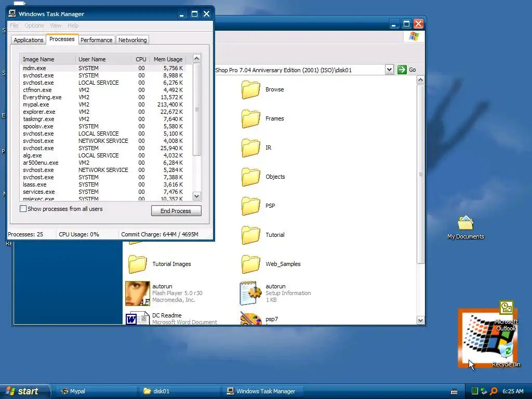Click the End Process button
Screen dimensions: 532x399
(x=176, y=211)
